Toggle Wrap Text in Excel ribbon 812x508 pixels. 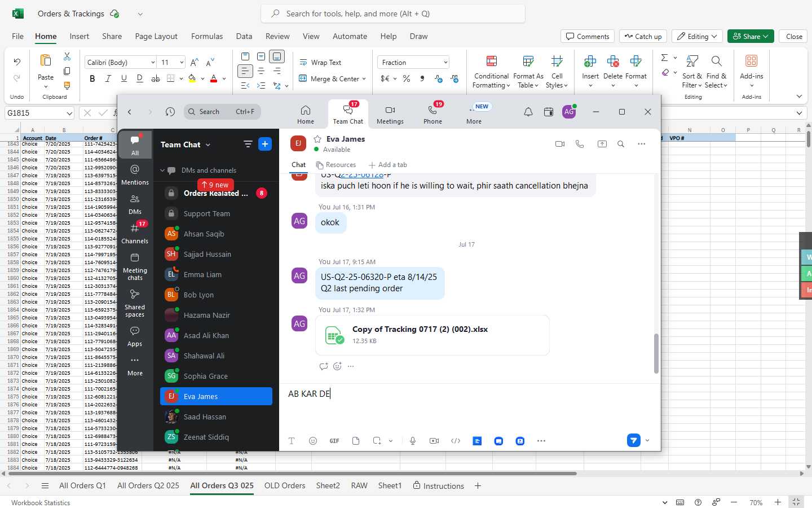click(x=320, y=63)
